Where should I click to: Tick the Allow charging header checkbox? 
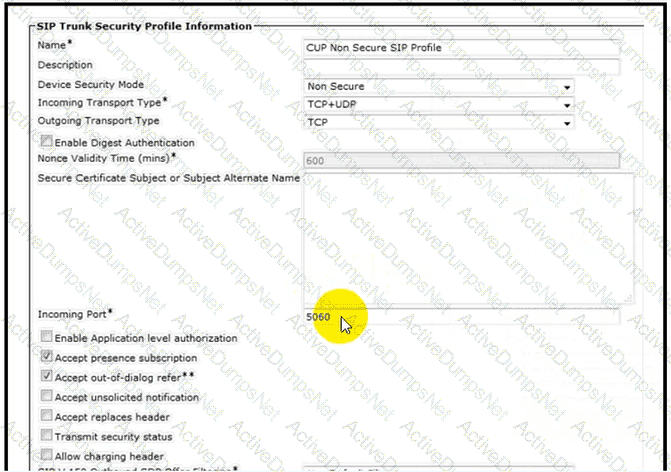pos(46,456)
